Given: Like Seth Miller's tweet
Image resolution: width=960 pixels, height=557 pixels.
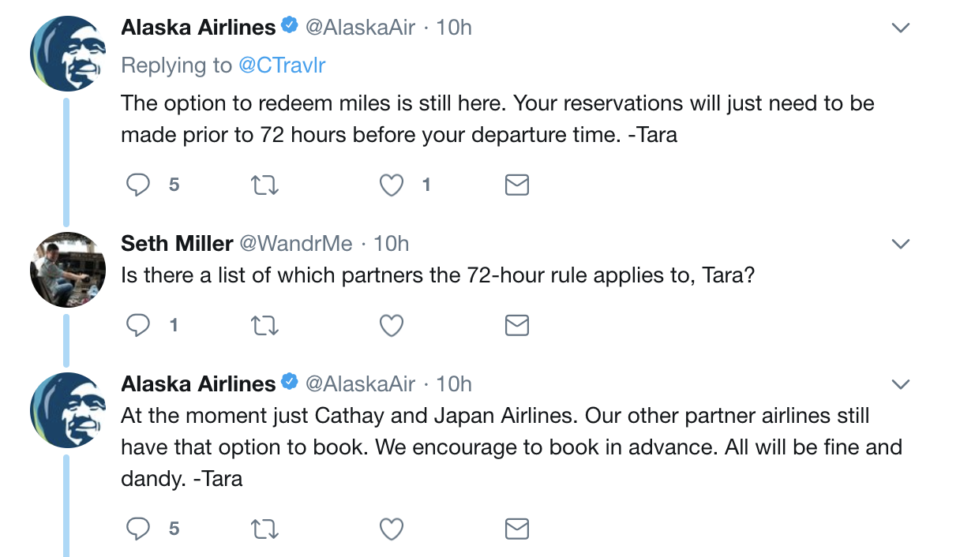Looking at the screenshot, I should pyautogui.click(x=391, y=326).
